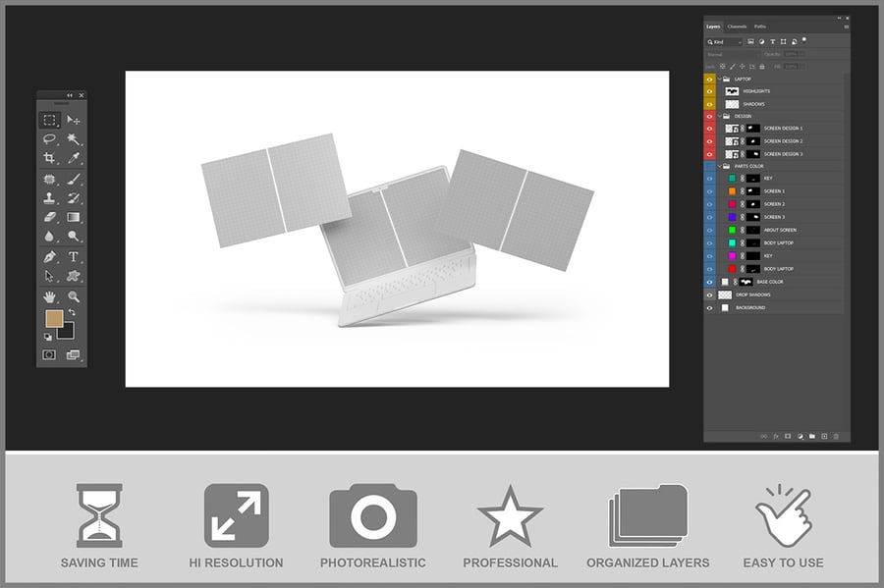Toggle visibility of Drop Shadows layer

710,294
